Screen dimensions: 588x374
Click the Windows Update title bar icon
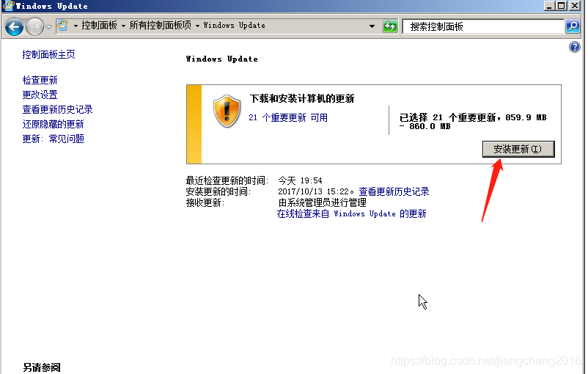(7, 6)
